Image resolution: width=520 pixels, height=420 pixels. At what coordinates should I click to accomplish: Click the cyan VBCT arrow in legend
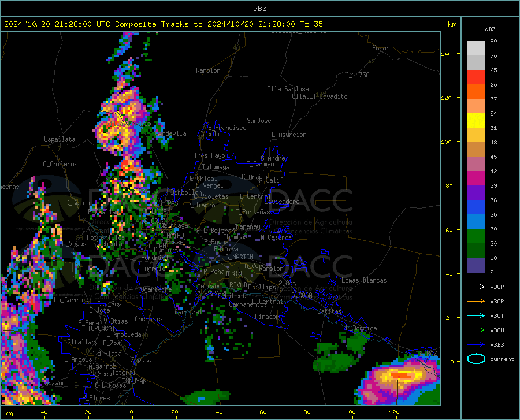tap(476, 315)
